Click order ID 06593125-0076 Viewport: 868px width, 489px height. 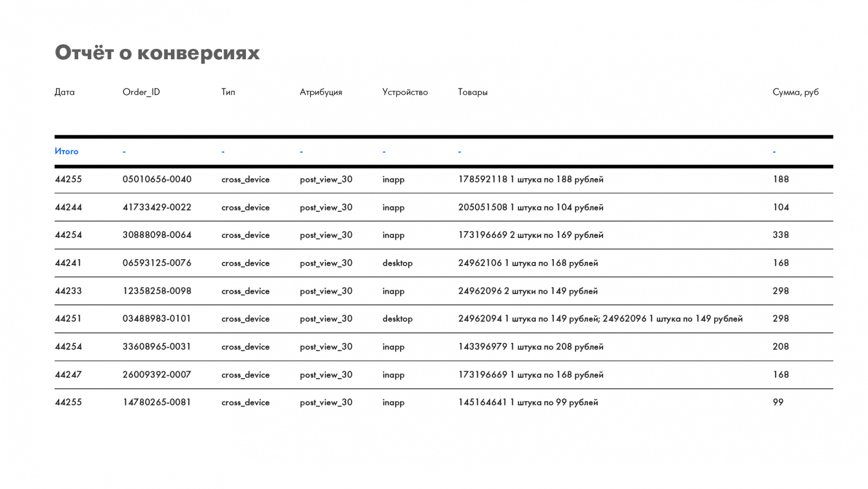click(157, 263)
